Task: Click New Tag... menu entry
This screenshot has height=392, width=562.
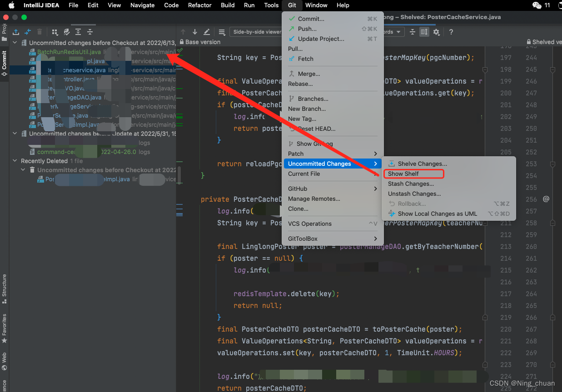Action: tap(333, 119)
